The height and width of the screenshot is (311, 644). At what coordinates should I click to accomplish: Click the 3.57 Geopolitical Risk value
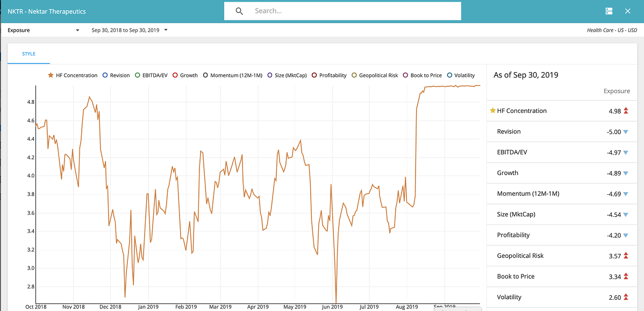tap(615, 256)
